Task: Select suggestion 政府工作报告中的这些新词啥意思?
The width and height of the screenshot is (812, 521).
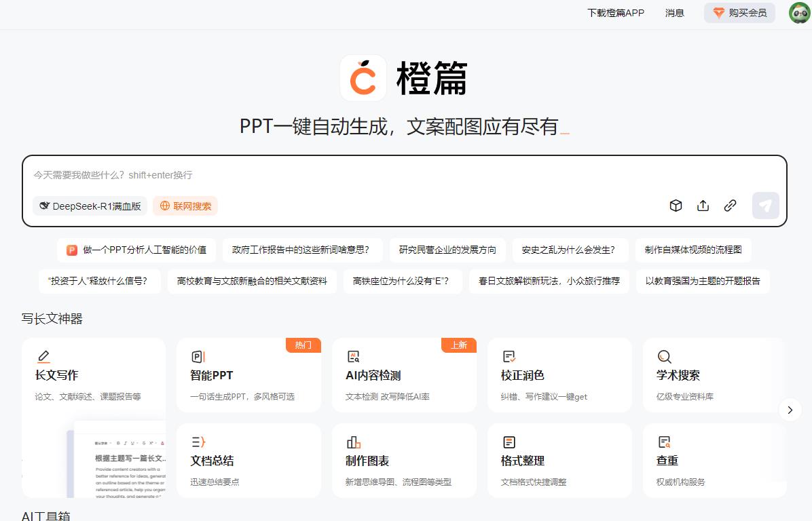Action: pos(303,250)
